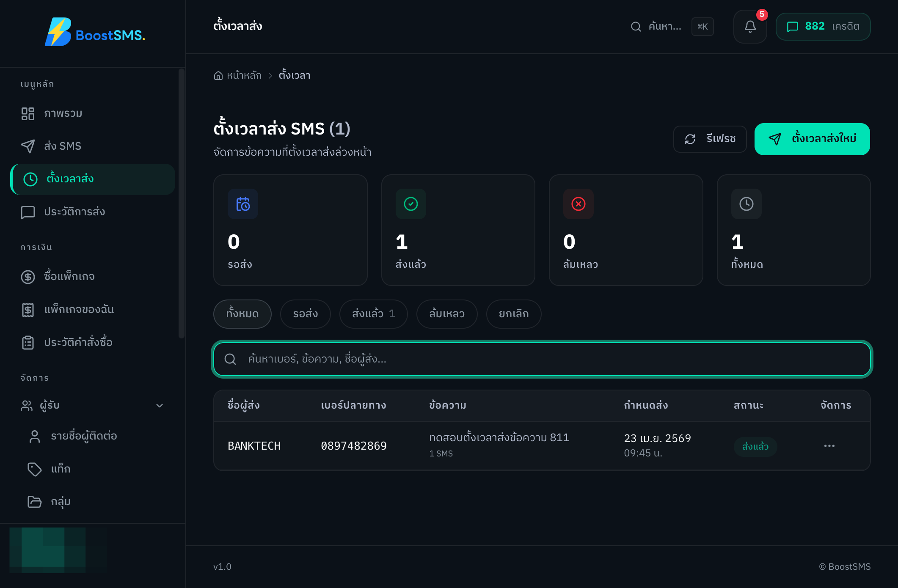Click หน้าหลัก breadcrumb link

tap(244, 76)
